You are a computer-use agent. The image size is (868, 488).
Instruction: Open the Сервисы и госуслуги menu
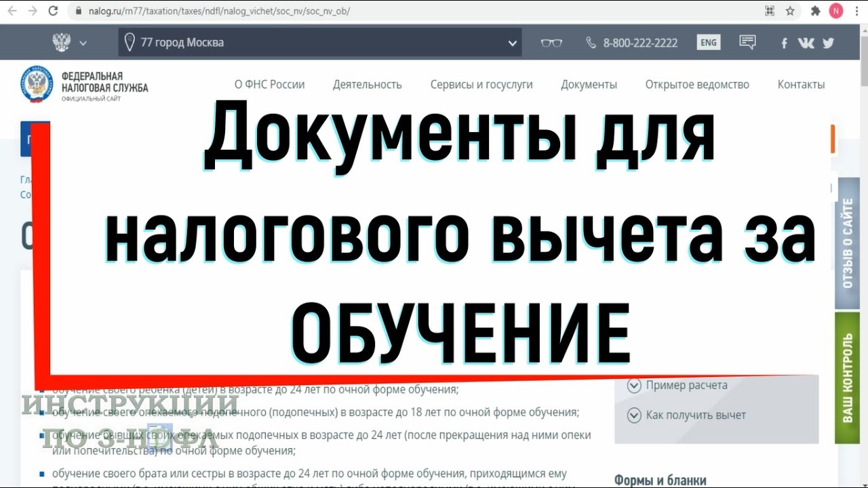[481, 85]
